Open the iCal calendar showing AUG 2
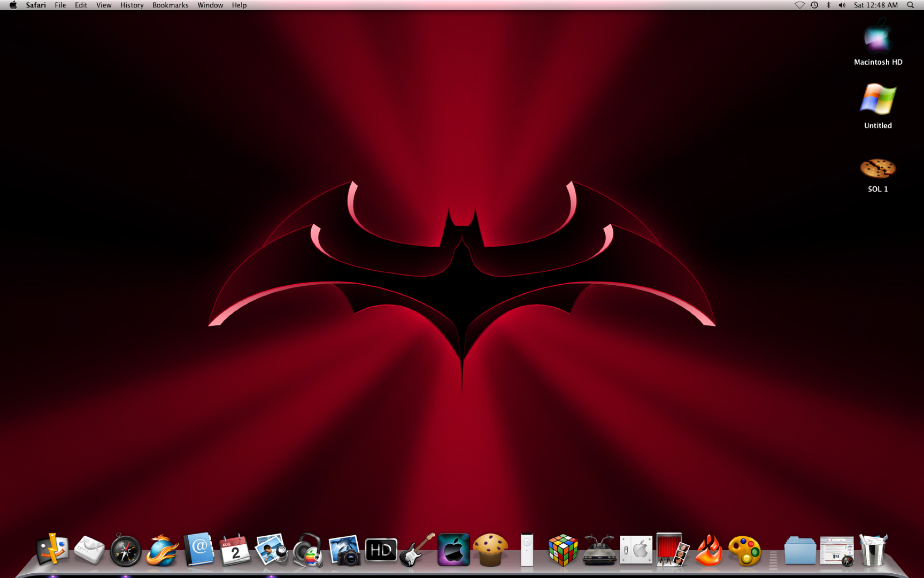Screen dimensions: 924x578 pos(235,550)
